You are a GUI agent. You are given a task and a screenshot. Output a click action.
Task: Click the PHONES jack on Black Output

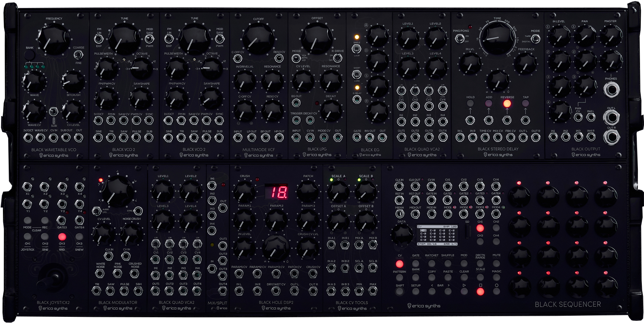click(611, 89)
